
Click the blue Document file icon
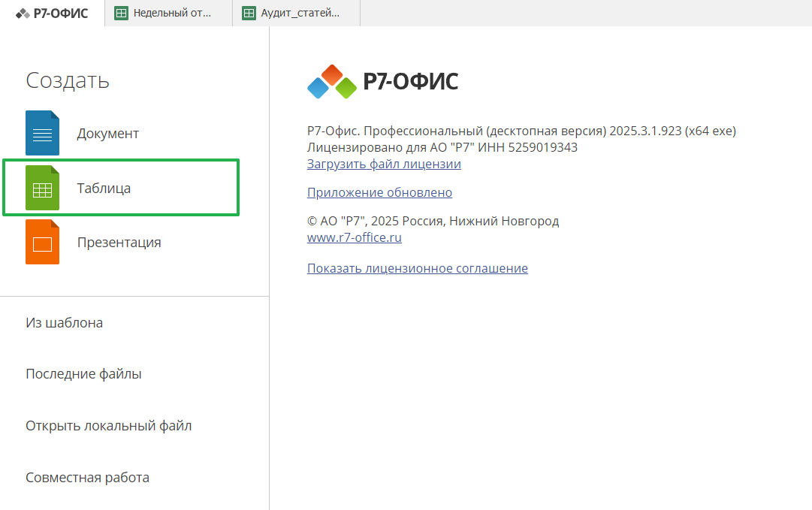click(43, 133)
